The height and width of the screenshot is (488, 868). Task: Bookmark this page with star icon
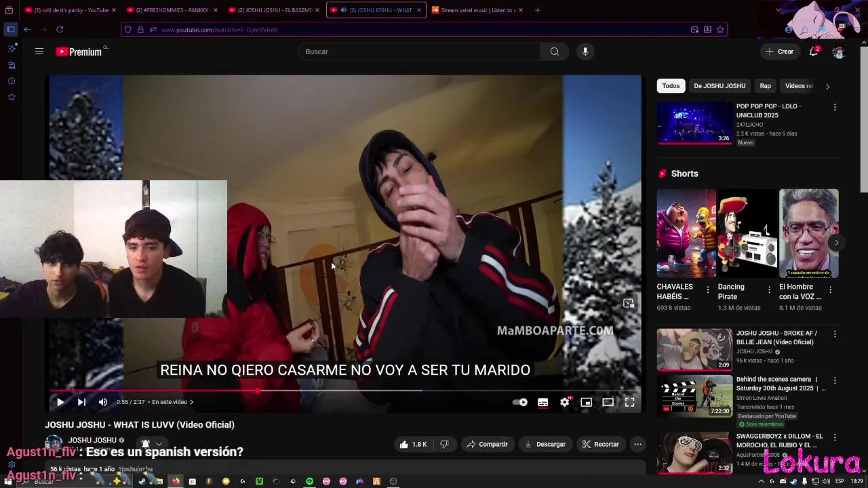tap(720, 29)
